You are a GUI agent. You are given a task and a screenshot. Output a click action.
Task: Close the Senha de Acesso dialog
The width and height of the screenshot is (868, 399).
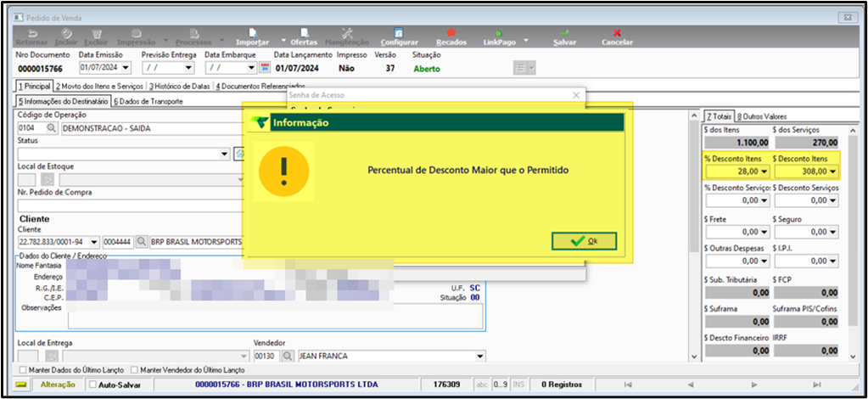pyautogui.click(x=575, y=95)
